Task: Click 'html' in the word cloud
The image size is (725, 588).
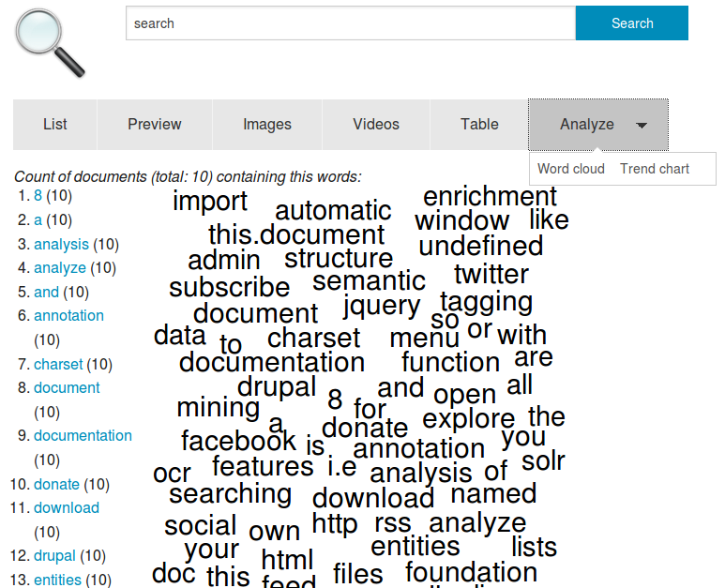Action: (287, 559)
